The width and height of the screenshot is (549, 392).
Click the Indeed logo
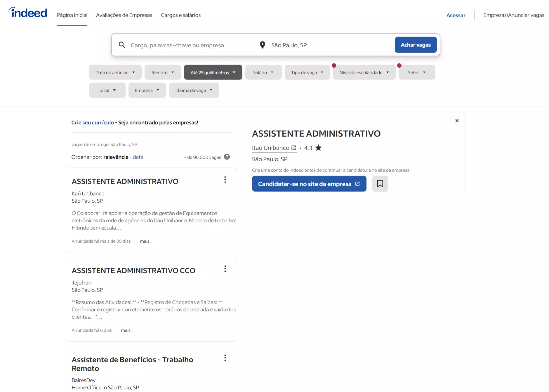click(x=28, y=13)
